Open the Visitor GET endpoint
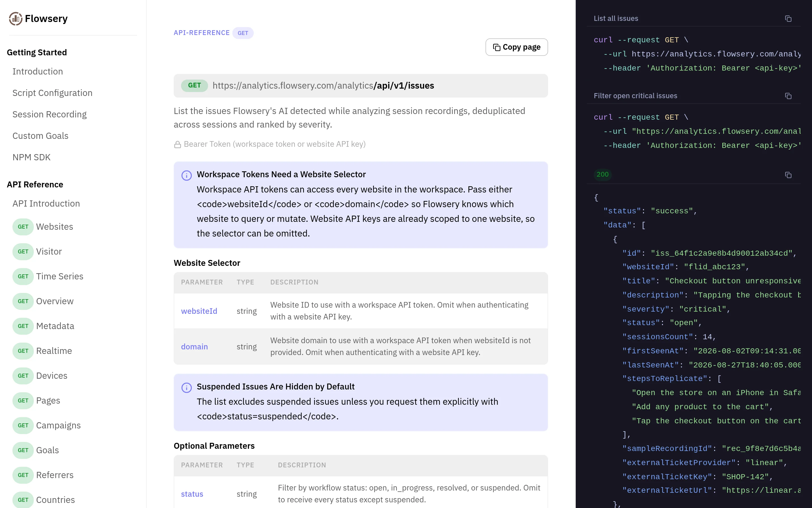 (x=37, y=252)
